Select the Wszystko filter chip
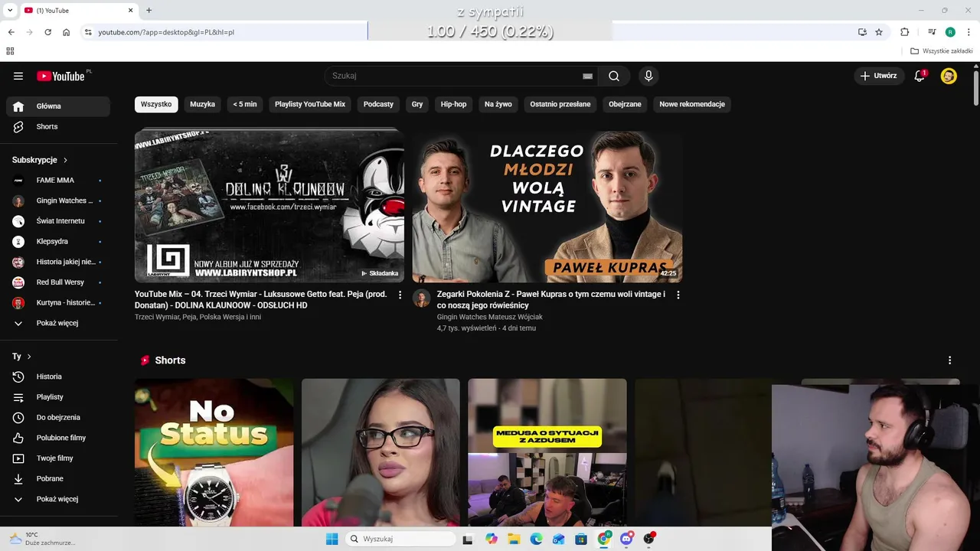Viewport: 980px width, 551px height. click(x=156, y=104)
